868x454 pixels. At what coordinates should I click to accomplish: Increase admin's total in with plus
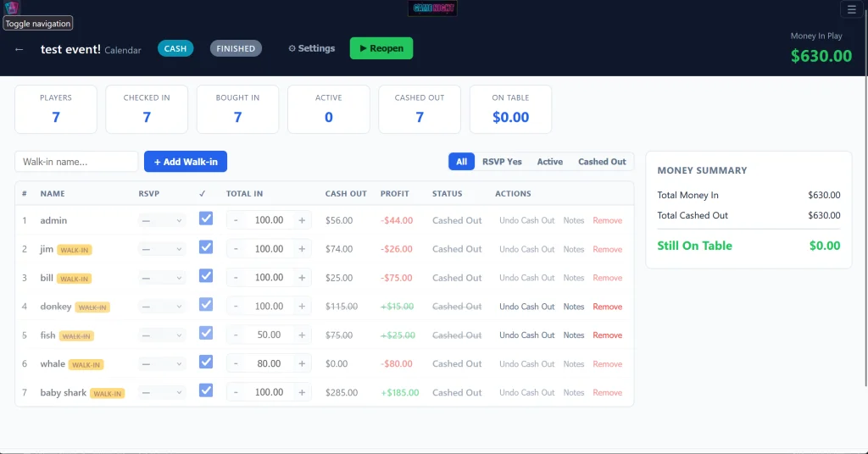(302, 220)
